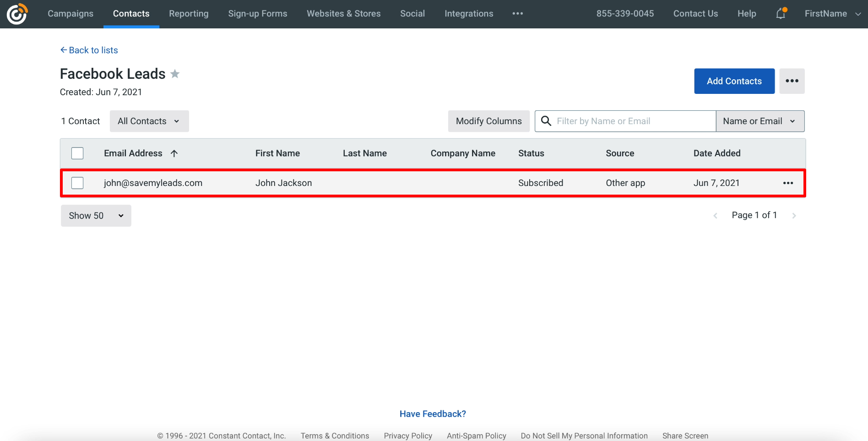Click the Date Added column header
The width and height of the screenshot is (868, 441).
coord(717,153)
